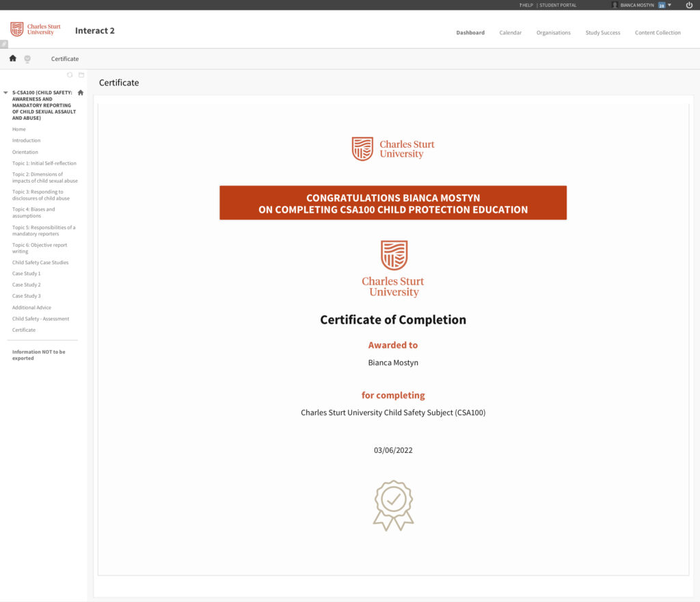
Task: Open the Calendar tab
Action: (x=510, y=33)
